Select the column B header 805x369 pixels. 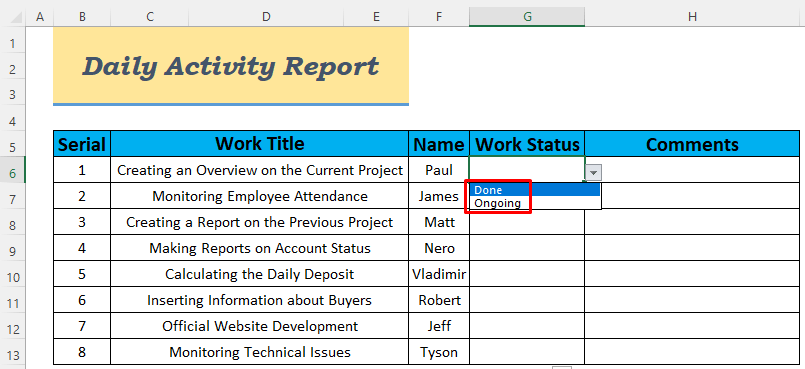pyautogui.click(x=82, y=17)
